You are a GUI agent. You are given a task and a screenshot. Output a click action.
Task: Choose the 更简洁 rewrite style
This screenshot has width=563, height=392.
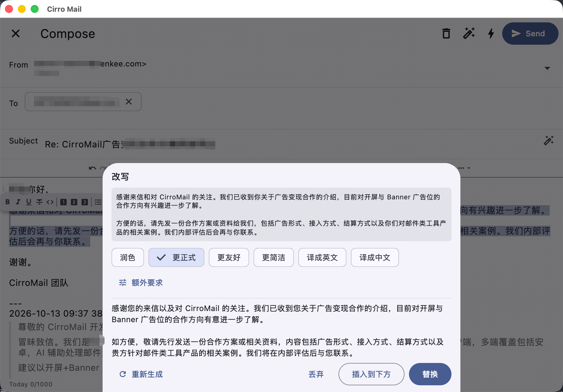[274, 257]
